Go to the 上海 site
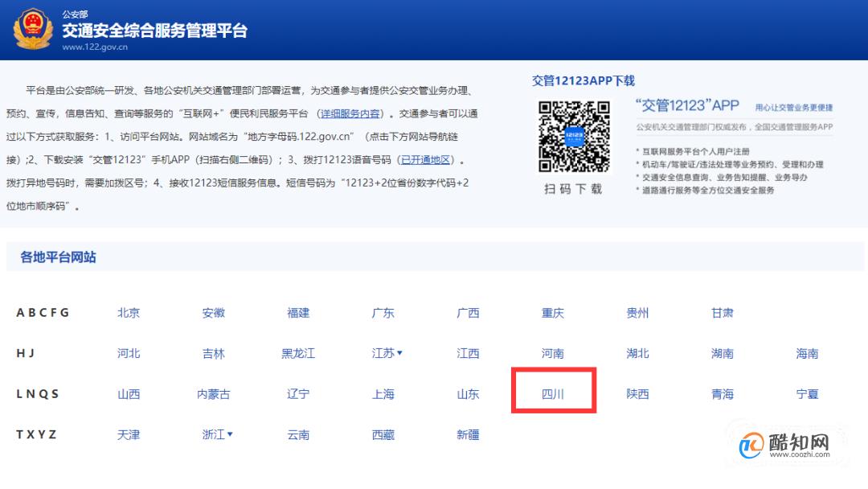 [x=383, y=394]
